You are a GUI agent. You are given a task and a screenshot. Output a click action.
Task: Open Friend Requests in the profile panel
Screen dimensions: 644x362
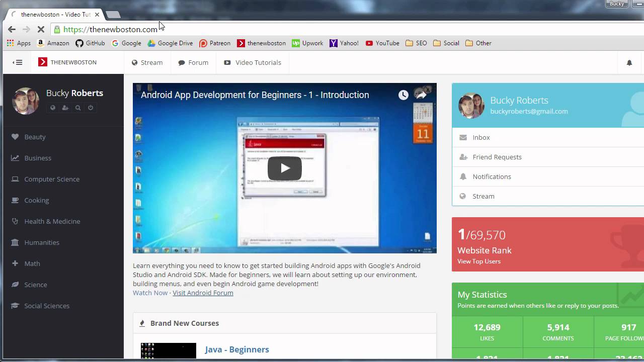(x=548, y=157)
